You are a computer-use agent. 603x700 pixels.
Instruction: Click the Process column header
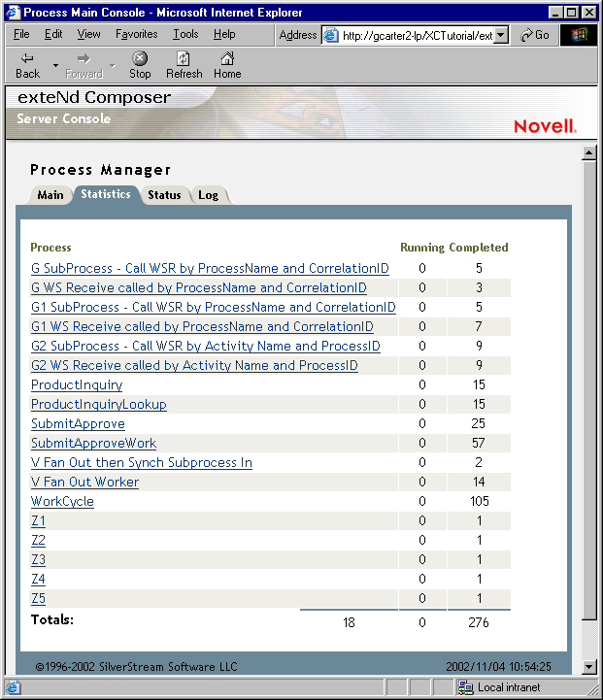(50, 248)
